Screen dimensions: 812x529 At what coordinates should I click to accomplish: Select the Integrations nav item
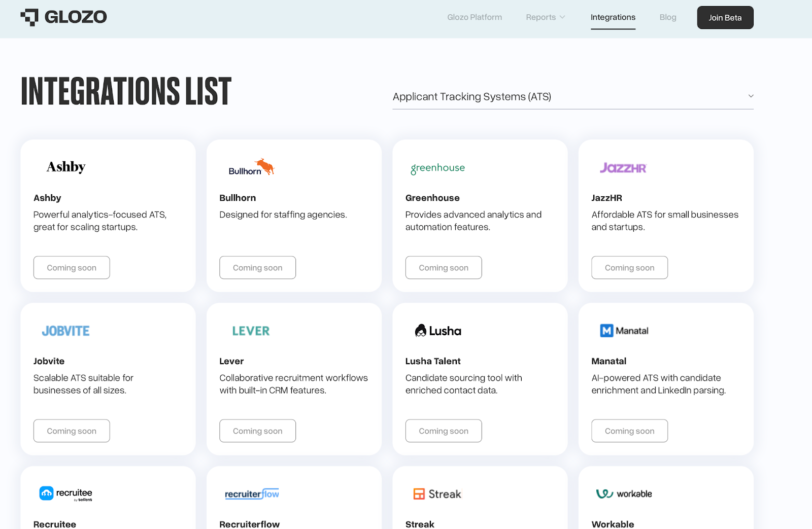click(x=613, y=17)
